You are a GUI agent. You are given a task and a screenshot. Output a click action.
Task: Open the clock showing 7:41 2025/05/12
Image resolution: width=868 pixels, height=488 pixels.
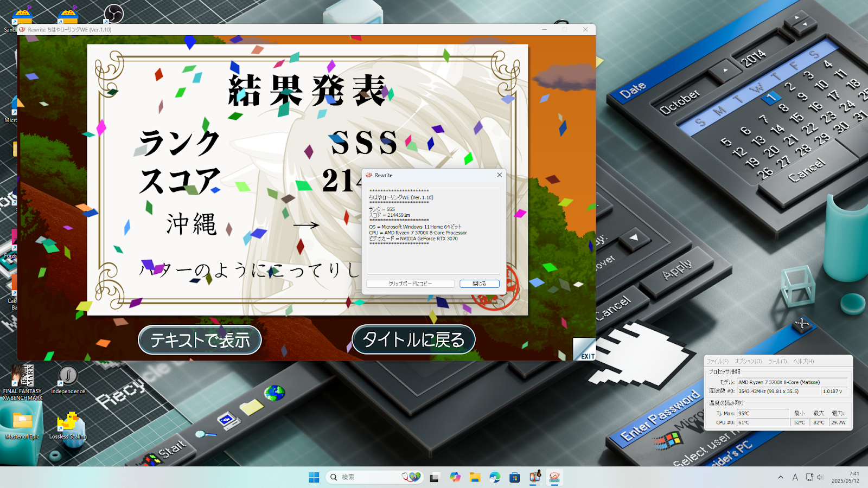[x=846, y=477]
